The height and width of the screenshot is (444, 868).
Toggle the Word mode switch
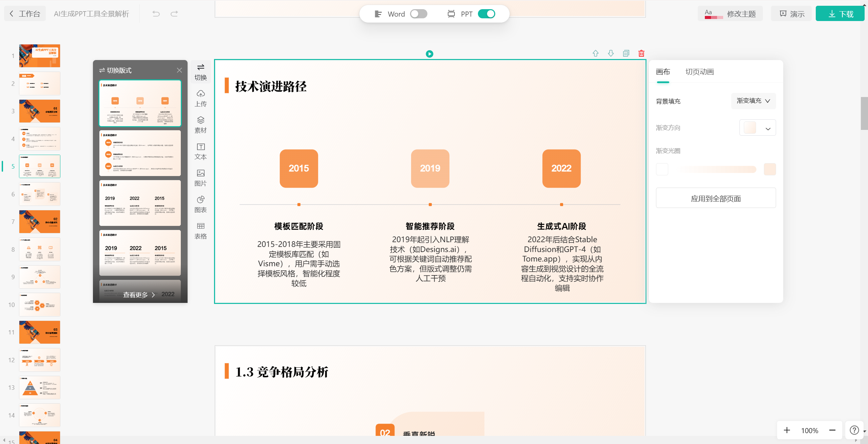419,14
